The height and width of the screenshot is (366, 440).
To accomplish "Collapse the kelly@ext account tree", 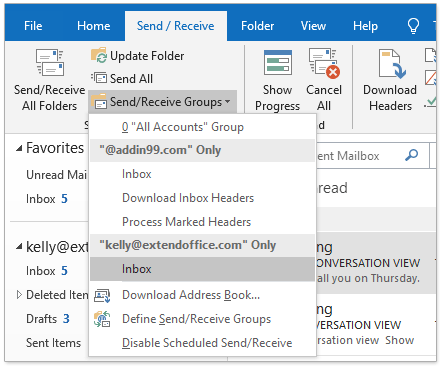I will point(19,247).
